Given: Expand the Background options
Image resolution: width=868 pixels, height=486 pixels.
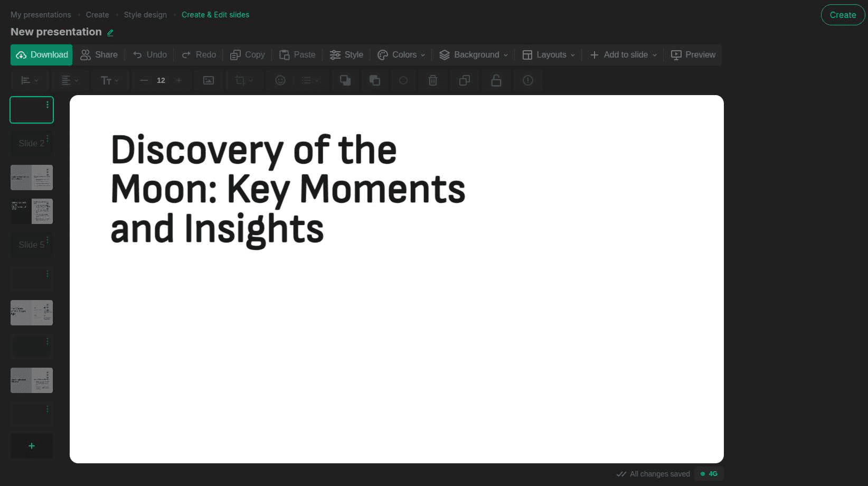Looking at the screenshot, I should [473, 54].
